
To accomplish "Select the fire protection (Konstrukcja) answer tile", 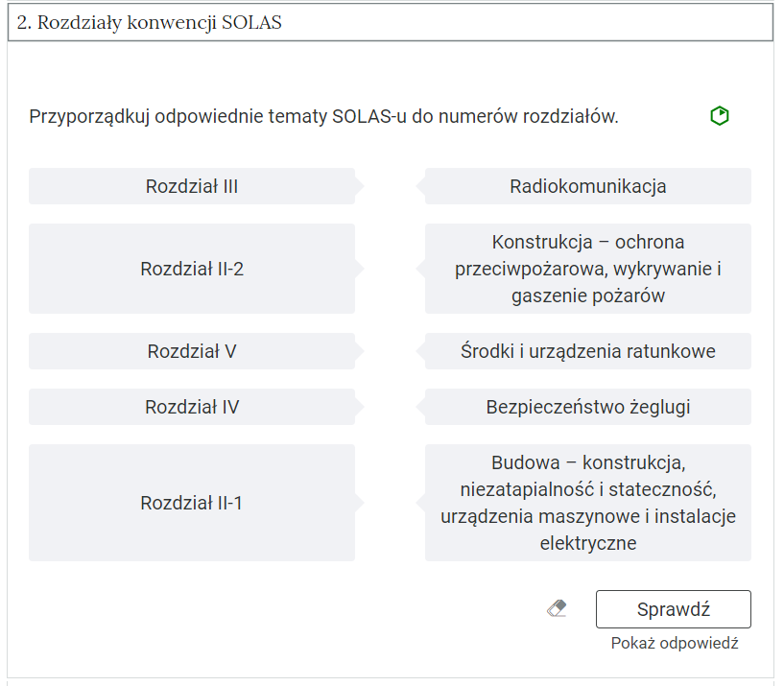I will (587, 269).
